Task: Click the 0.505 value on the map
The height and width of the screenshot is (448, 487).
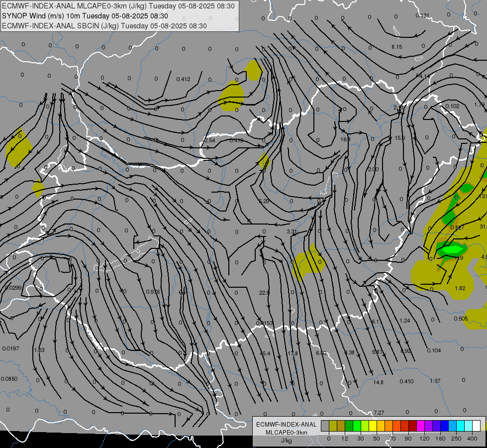Action: point(461,319)
